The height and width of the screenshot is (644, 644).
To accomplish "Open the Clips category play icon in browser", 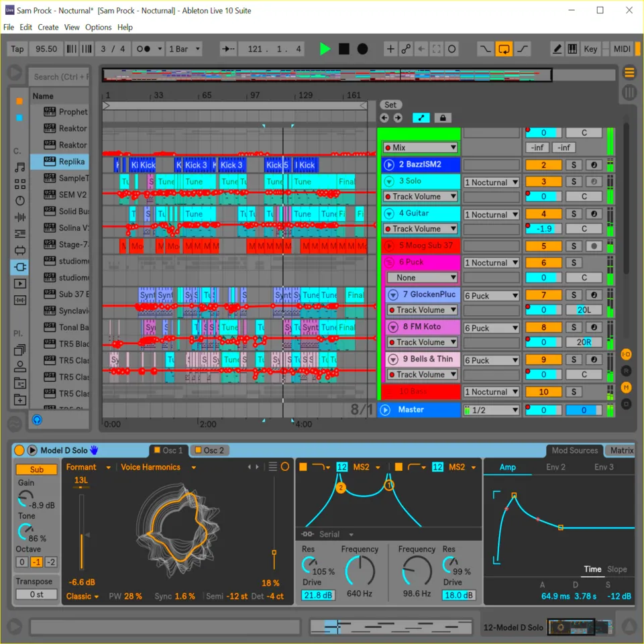I will pyautogui.click(x=19, y=283).
